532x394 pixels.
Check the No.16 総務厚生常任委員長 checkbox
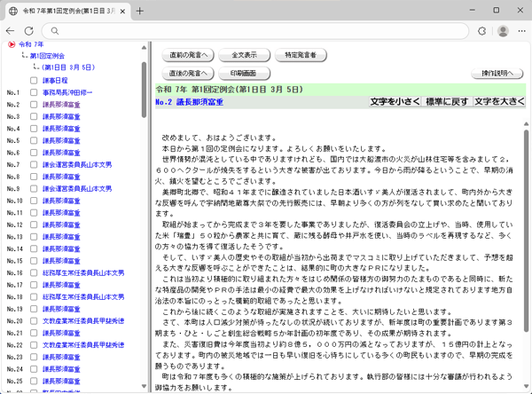(x=34, y=272)
